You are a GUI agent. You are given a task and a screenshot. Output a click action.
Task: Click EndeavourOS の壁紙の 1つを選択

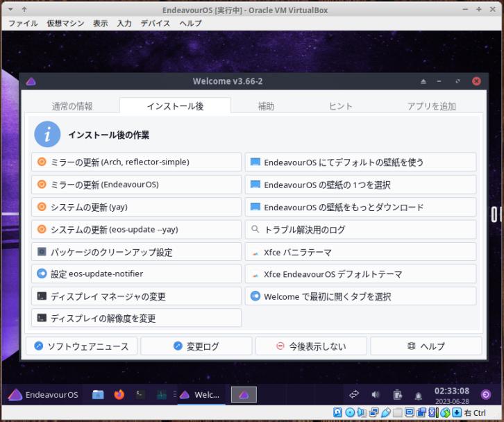[x=360, y=185]
